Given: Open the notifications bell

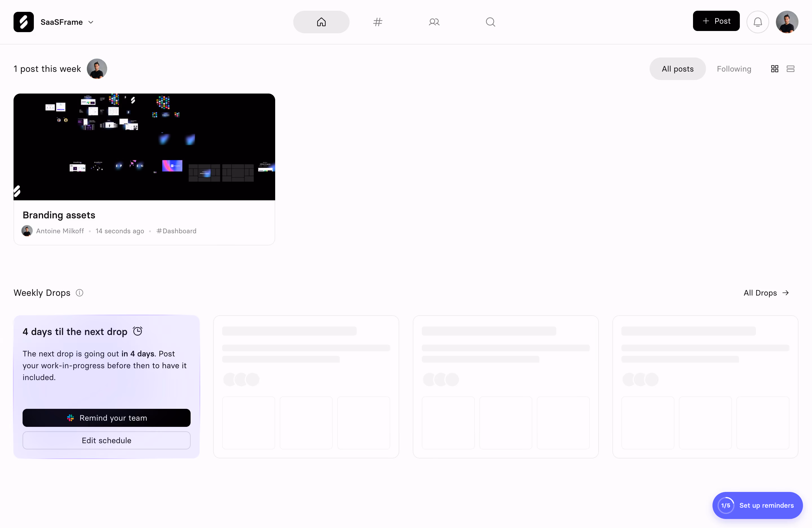Looking at the screenshot, I should pyautogui.click(x=758, y=22).
